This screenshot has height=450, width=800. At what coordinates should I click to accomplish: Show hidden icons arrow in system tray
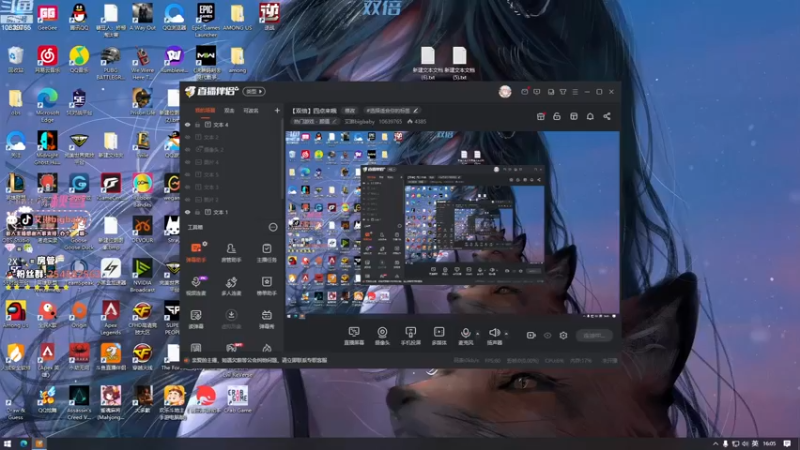[x=715, y=444]
